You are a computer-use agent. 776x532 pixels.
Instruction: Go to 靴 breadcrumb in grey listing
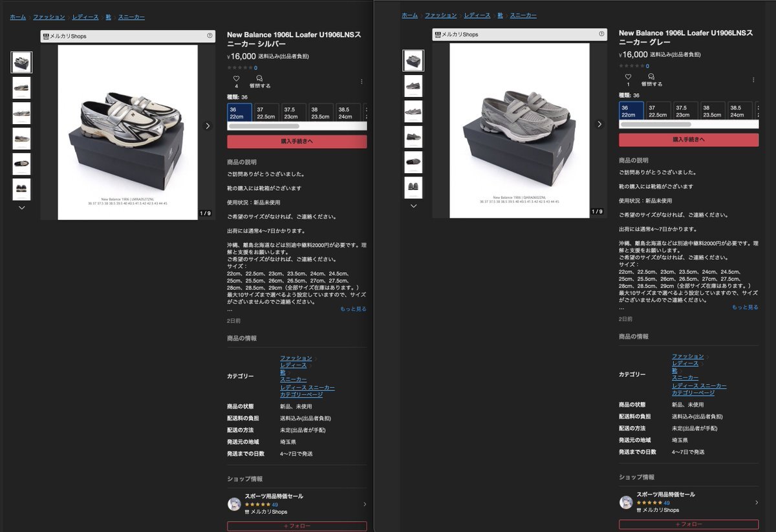500,16
